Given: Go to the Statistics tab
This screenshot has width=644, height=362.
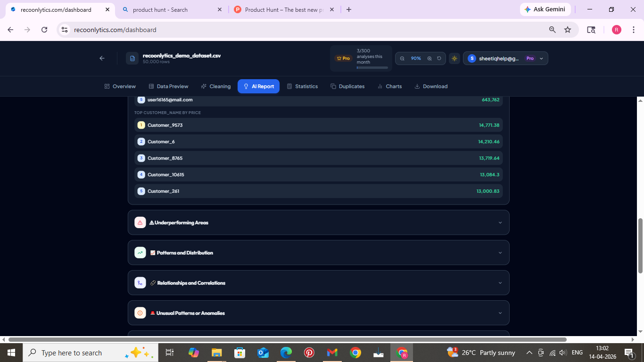Looking at the screenshot, I should (x=302, y=86).
